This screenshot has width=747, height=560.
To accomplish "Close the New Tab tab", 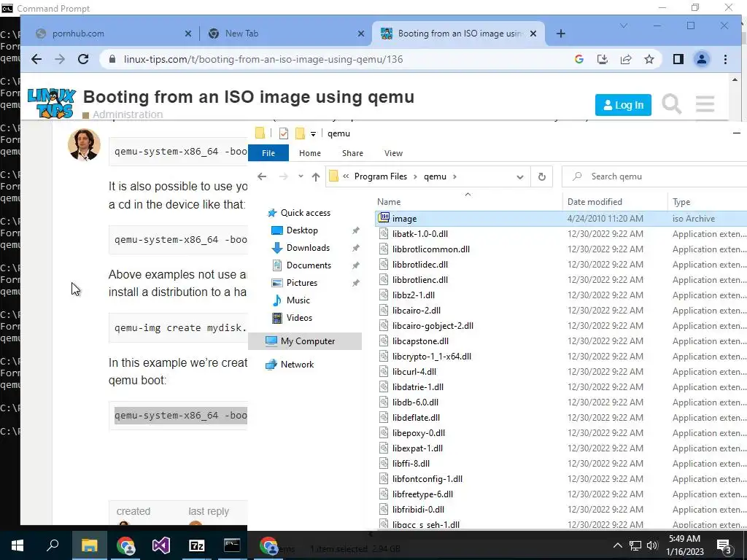I will coord(360,34).
